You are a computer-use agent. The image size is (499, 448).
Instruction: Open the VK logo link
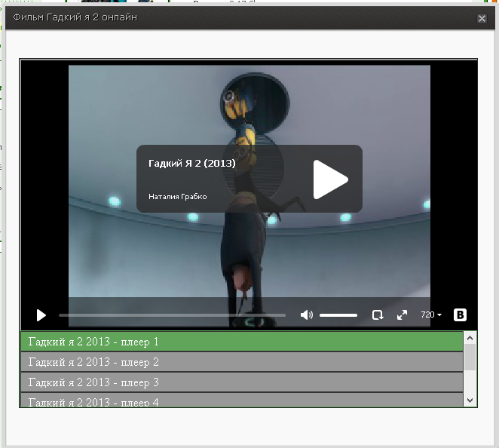[x=460, y=315]
